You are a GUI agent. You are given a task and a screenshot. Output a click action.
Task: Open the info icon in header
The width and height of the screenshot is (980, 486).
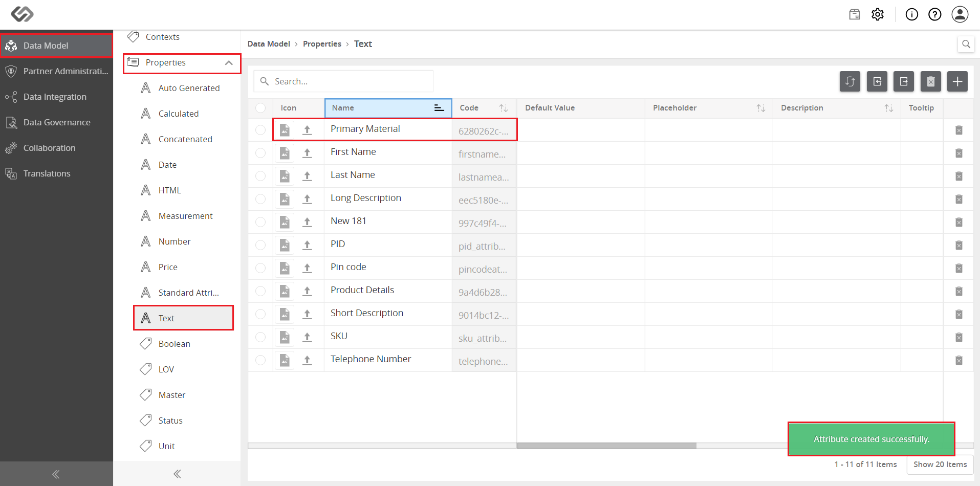pyautogui.click(x=912, y=14)
